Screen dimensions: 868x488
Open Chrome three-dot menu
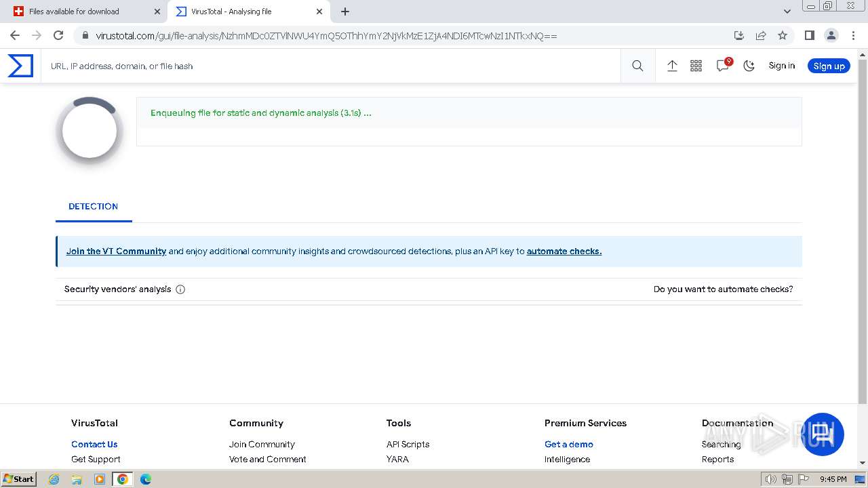[x=852, y=35]
